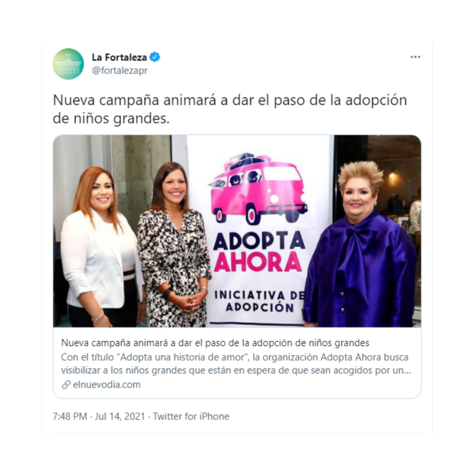Click the ADOPTA AHORA banner text
The height and width of the screenshot is (476, 476).
258,251
